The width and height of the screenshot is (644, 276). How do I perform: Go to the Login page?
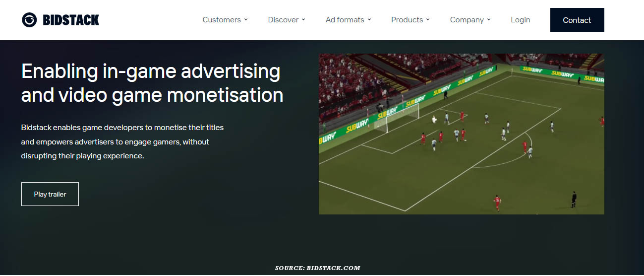coord(521,20)
